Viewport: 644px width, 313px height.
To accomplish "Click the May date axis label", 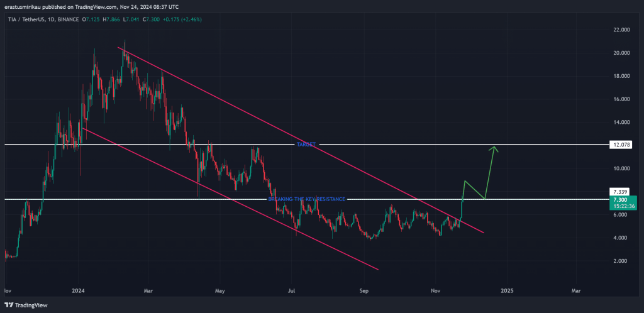I will point(219,291).
